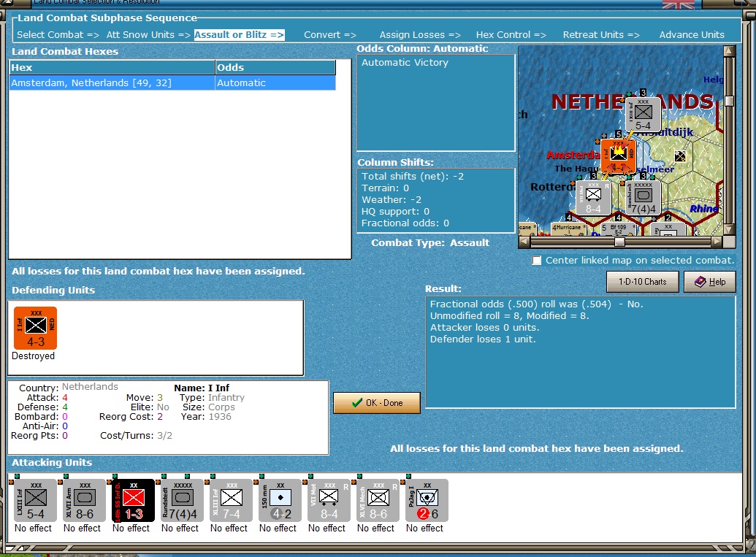Click the Fractional odds roll result line

[536, 304]
